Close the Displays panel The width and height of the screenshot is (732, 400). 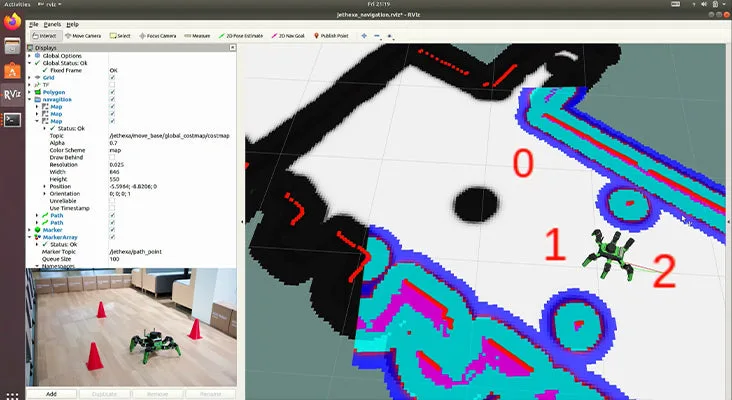tap(232, 48)
